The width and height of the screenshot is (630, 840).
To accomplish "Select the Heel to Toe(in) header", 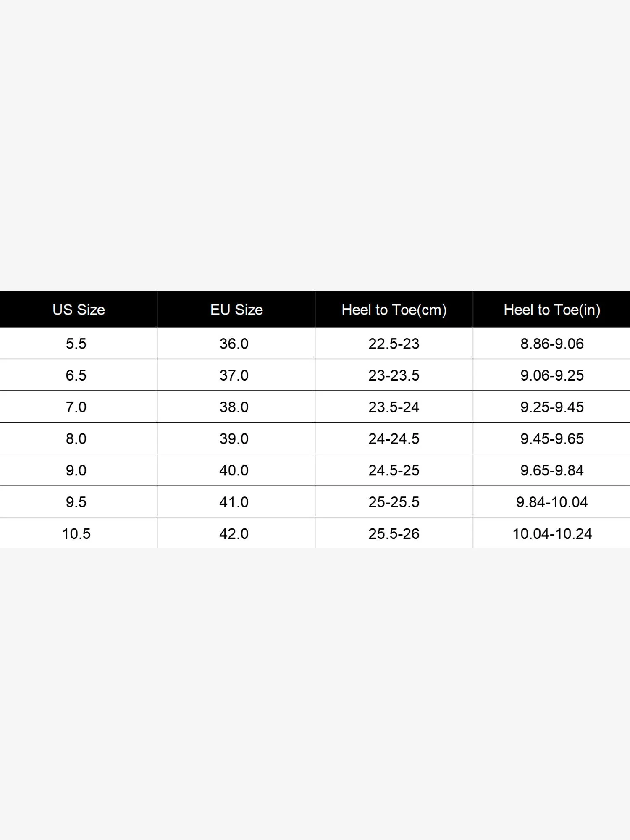I will click(x=552, y=310).
